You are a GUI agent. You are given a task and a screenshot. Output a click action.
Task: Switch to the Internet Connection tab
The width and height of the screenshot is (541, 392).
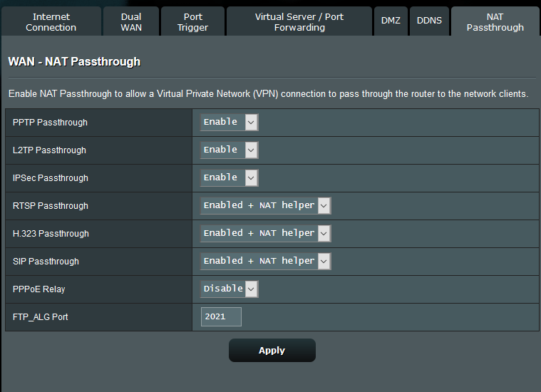tap(51, 22)
